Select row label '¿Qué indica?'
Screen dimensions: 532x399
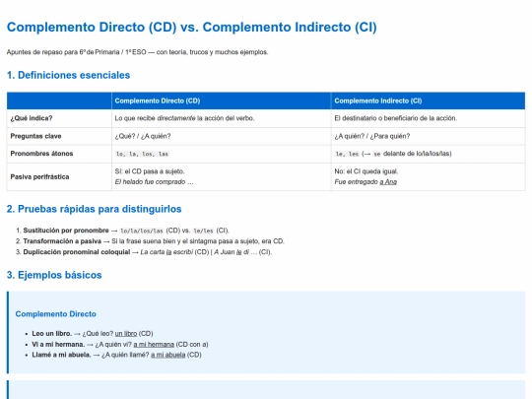tap(32, 118)
